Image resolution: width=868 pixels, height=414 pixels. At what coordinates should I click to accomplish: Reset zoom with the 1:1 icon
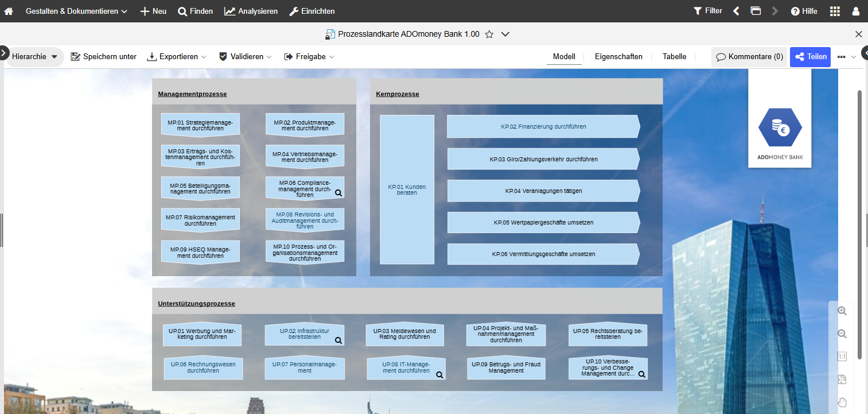pos(842,357)
